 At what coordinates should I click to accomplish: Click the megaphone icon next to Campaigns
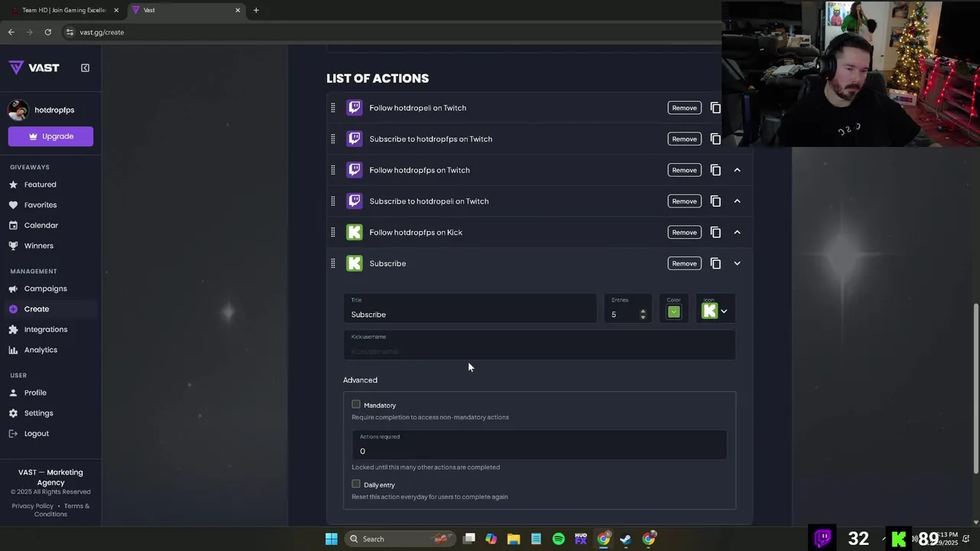pyautogui.click(x=13, y=289)
